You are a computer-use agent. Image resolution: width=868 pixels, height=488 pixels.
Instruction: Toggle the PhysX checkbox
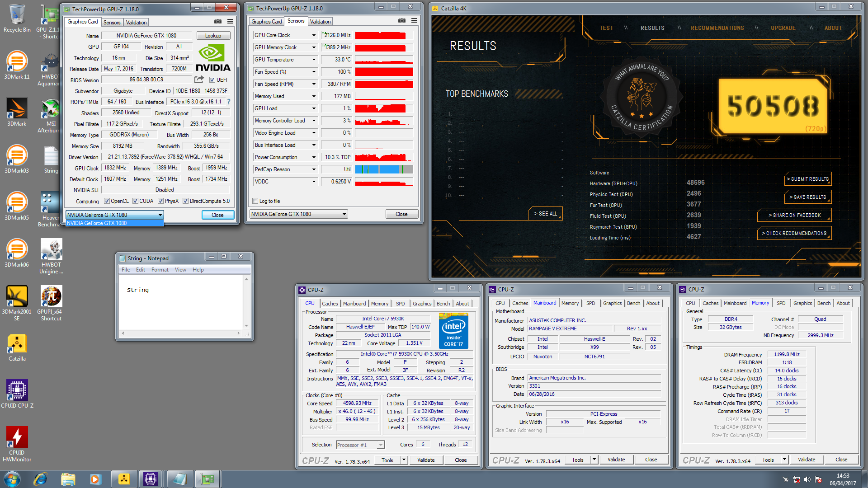point(160,201)
